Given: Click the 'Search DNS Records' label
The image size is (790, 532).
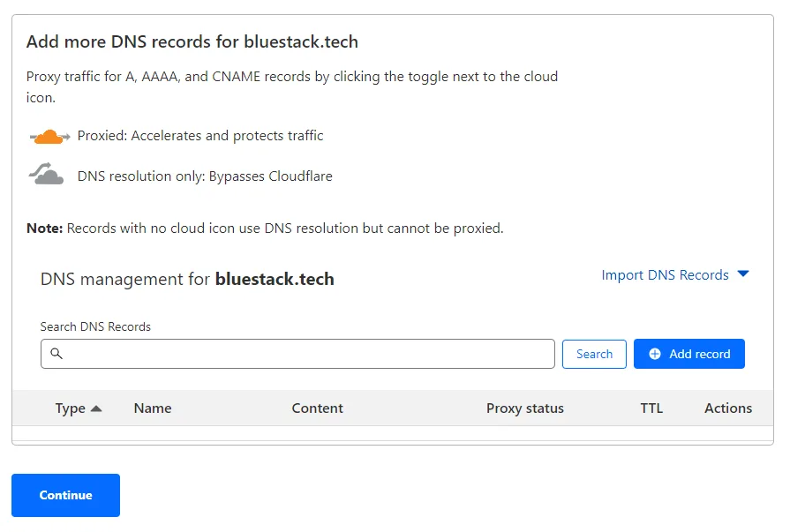Looking at the screenshot, I should [x=95, y=326].
